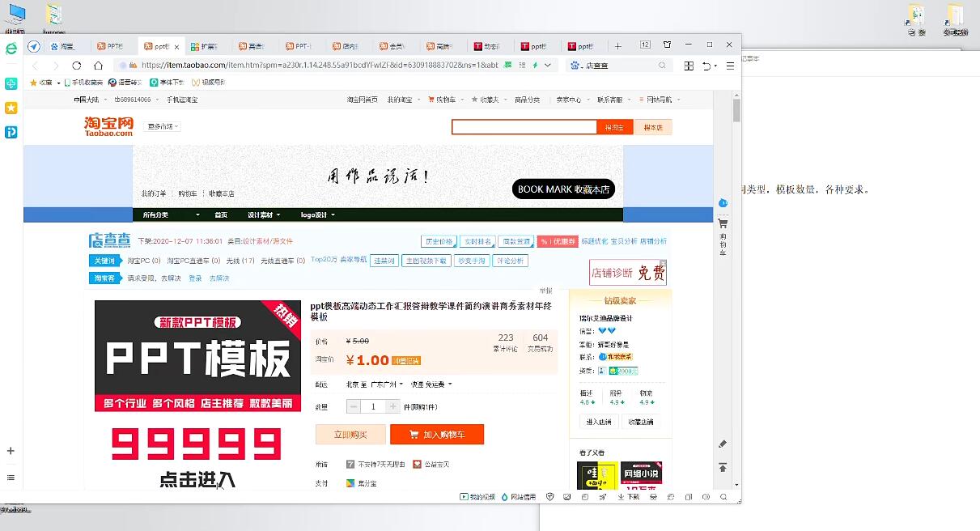Click the back-to-top arrow on right edge

click(x=723, y=468)
